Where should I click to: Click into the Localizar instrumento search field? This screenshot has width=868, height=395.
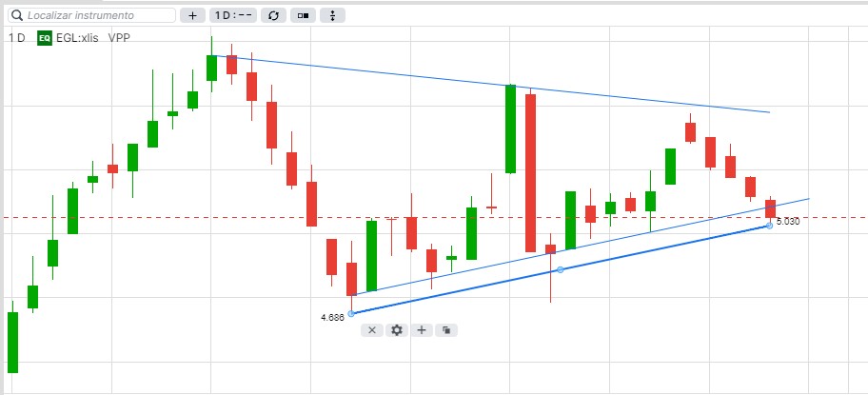coord(92,15)
